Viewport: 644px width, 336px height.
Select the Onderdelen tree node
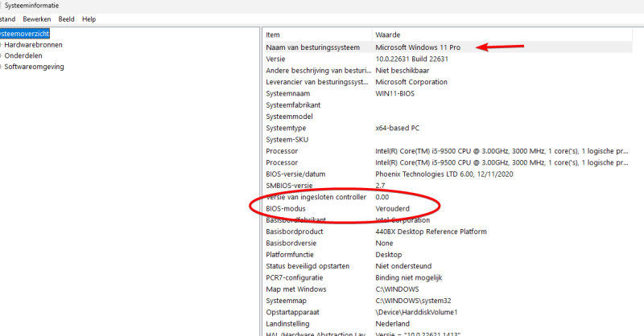tap(23, 55)
